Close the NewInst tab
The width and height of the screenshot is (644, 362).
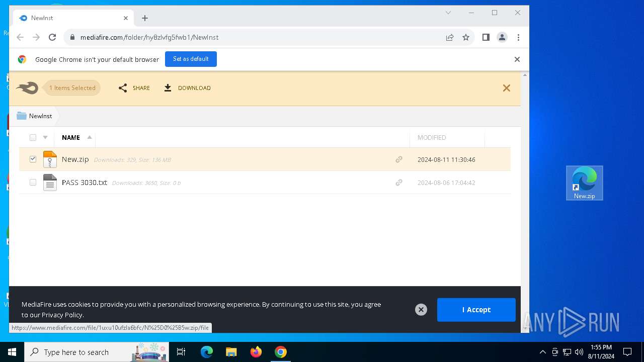click(126, 18)
